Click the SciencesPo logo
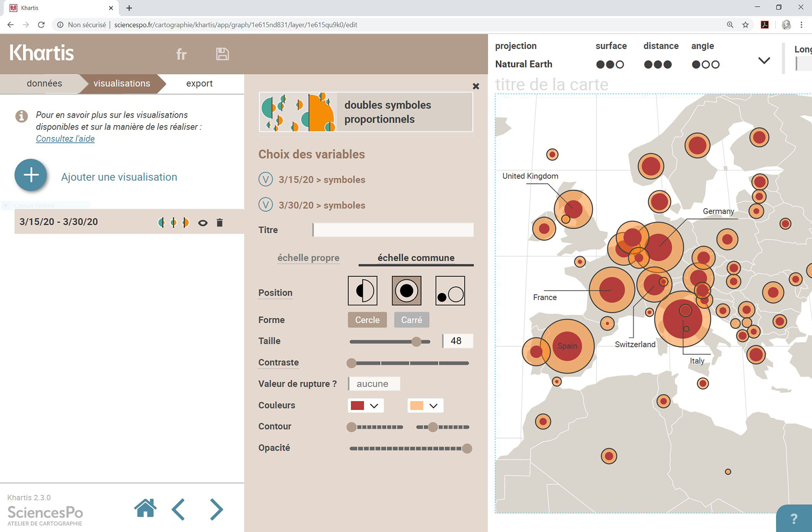Screen dimensions: 812x532 tap(45, 515)
